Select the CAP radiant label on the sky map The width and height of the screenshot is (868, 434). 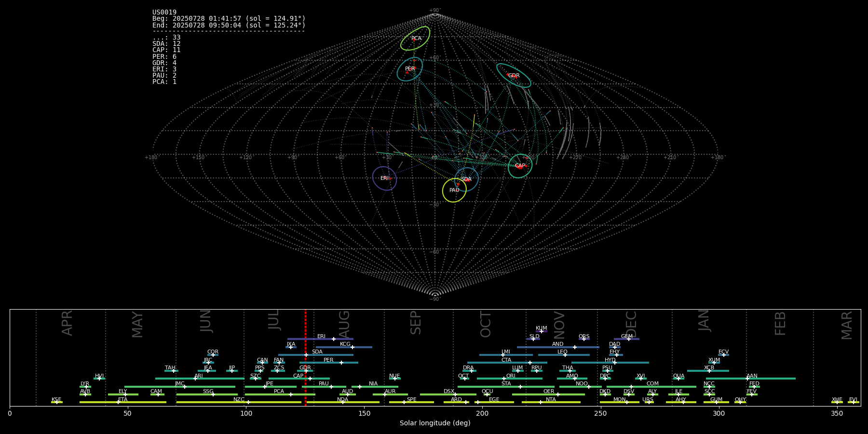click(520, 166)
